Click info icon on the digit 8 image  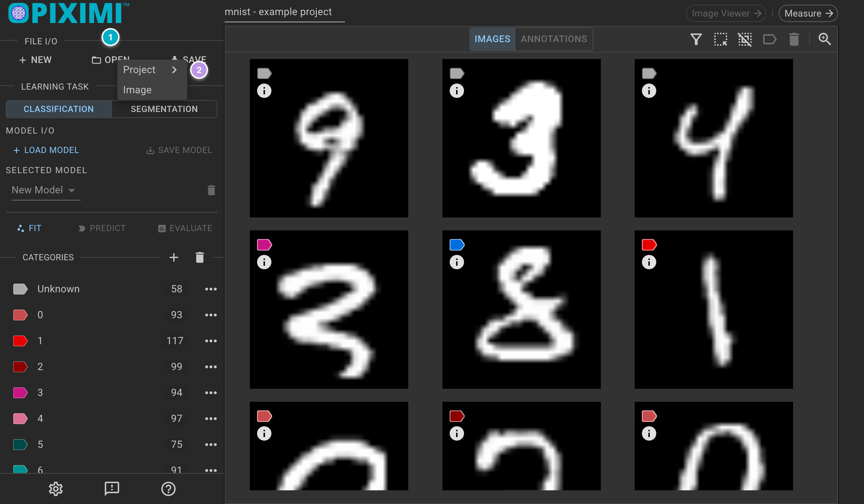[457, 262]
